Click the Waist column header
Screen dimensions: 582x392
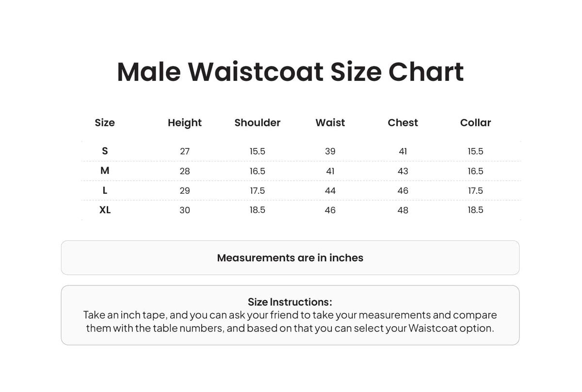click(330, 123)
